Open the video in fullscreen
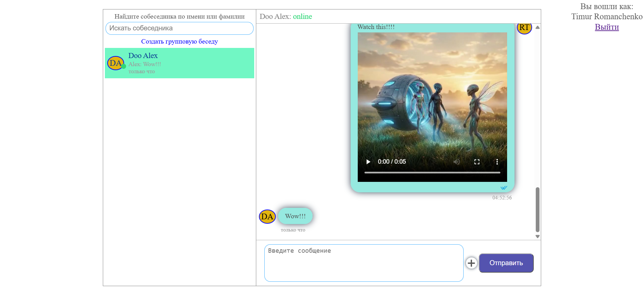The image size is (644, 304). point(477,162)
